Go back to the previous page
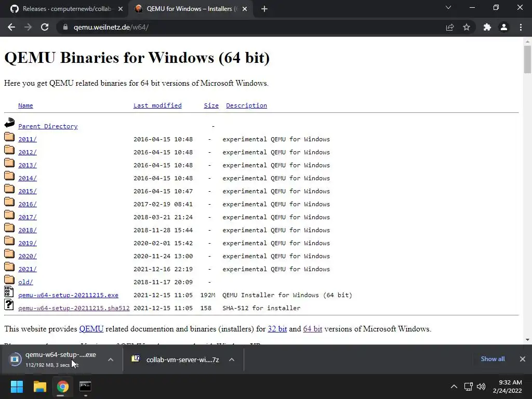 coord(11,27)
